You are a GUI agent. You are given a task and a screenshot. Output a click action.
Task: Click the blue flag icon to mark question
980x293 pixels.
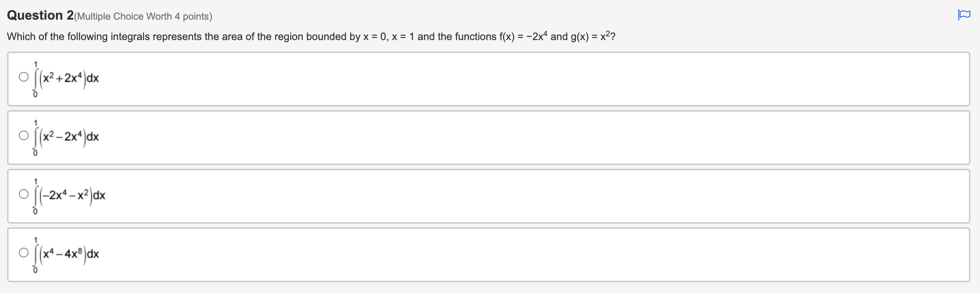(965, 14)
